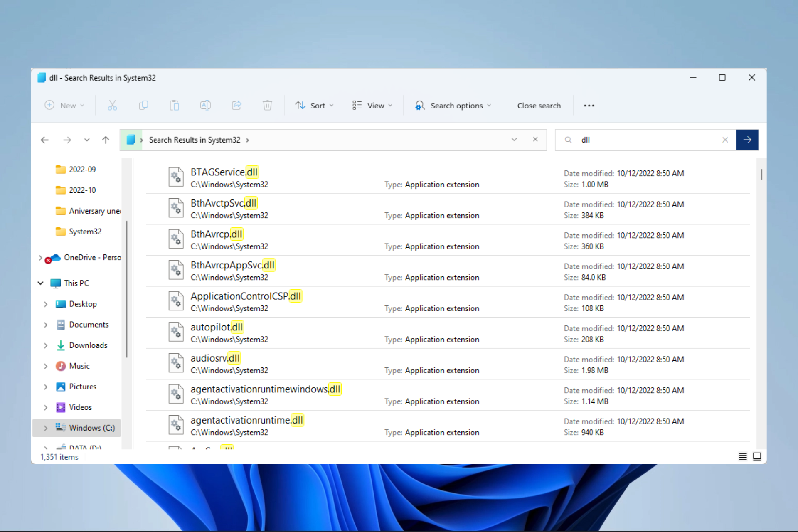Click Size 1.98 MB of audiosrv.dll
The image size is (798, 532).
coord(586,370)
